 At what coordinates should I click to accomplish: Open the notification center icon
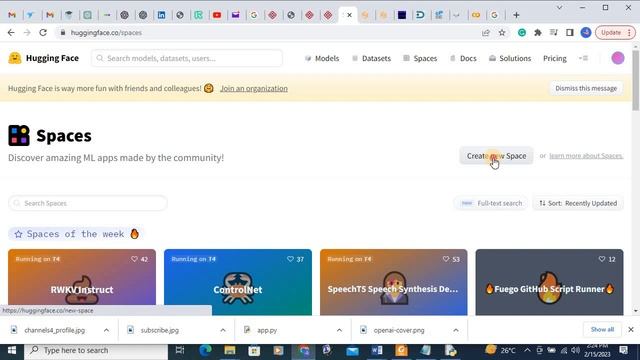click(x=624, y=350)
